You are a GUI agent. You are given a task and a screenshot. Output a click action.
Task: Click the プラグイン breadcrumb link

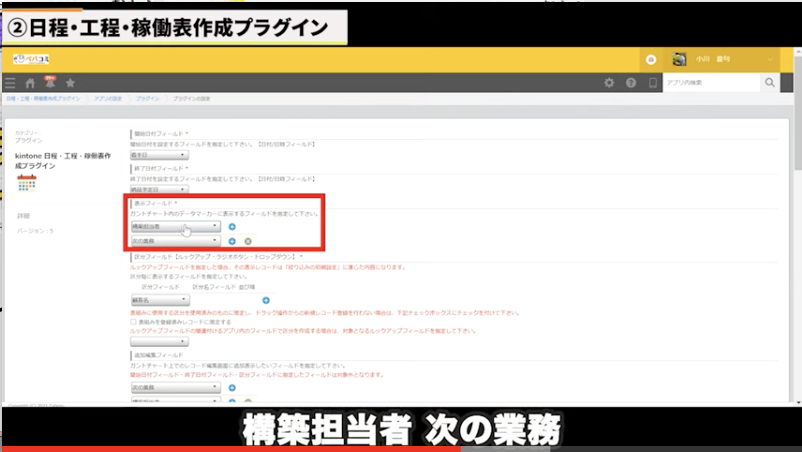pos(146,100)
